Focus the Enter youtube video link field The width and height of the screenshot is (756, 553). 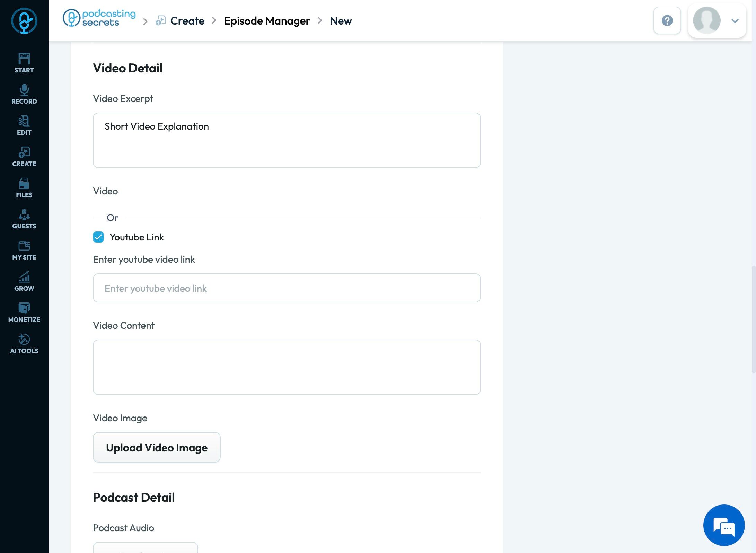[x=287, y=288]
